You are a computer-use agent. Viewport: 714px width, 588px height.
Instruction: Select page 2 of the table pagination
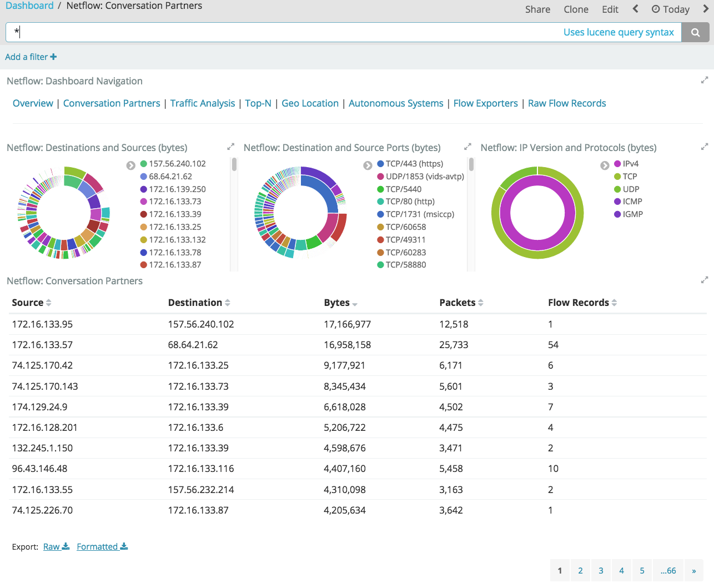point(580,570)
